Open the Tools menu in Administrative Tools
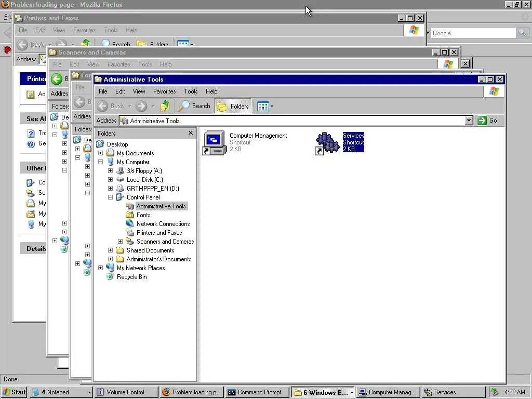 coord(191,91)
